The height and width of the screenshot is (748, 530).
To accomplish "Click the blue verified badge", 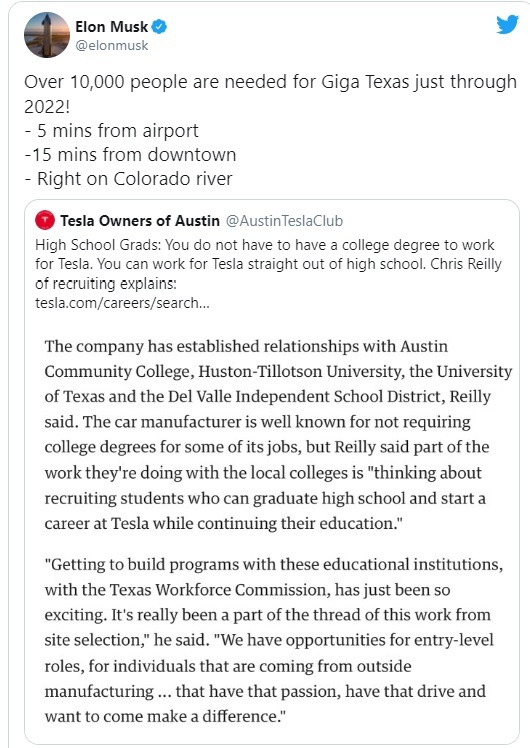I will click(159, 27).
